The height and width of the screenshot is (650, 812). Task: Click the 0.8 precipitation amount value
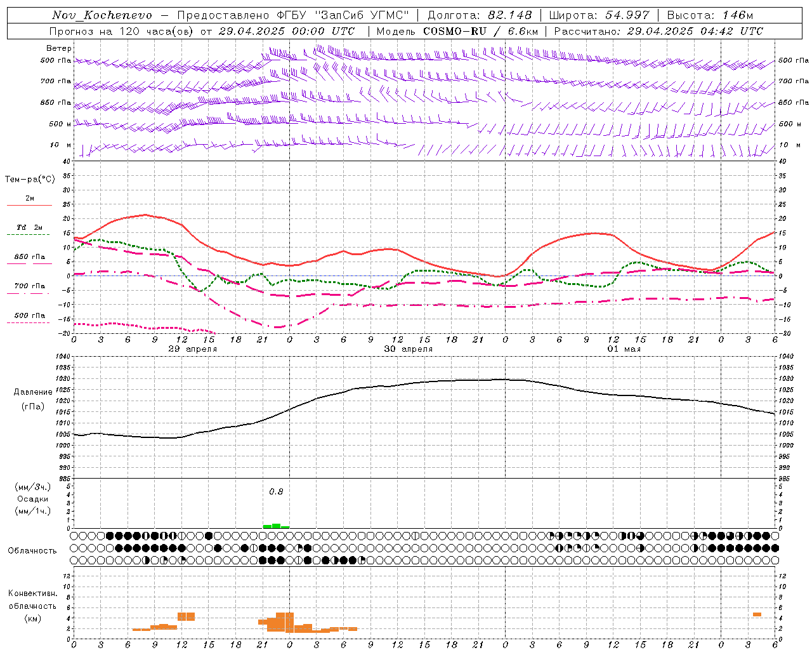(276, 491)
